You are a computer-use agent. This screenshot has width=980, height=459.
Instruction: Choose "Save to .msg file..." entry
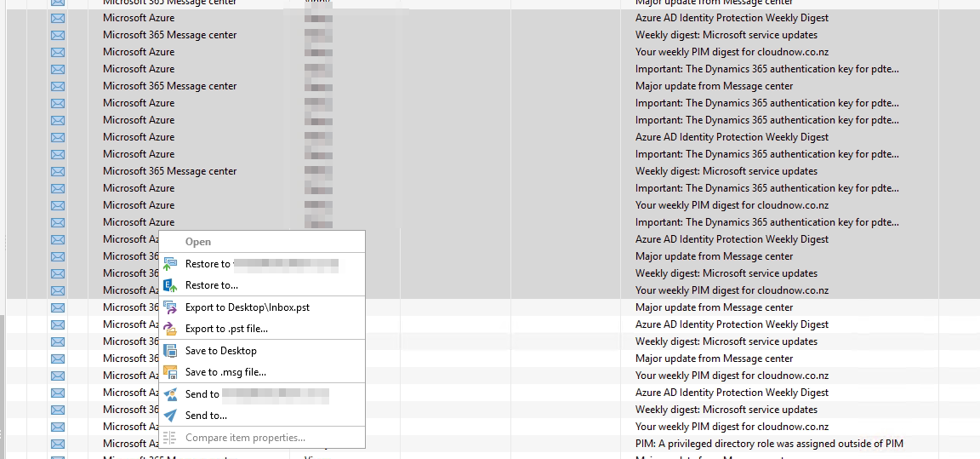[262, 372]
